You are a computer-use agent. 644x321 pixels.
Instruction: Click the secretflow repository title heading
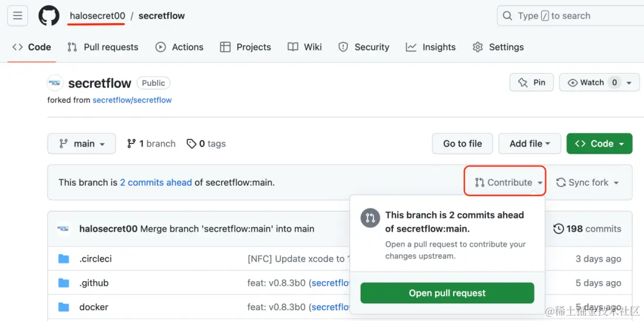click(x=100, y=83)
